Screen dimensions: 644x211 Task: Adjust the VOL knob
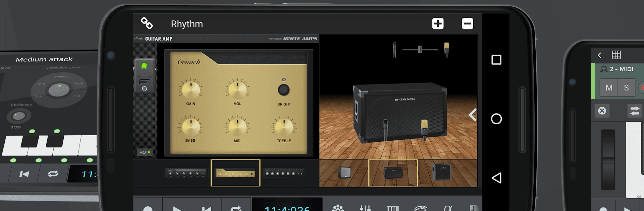pos(237,89)
